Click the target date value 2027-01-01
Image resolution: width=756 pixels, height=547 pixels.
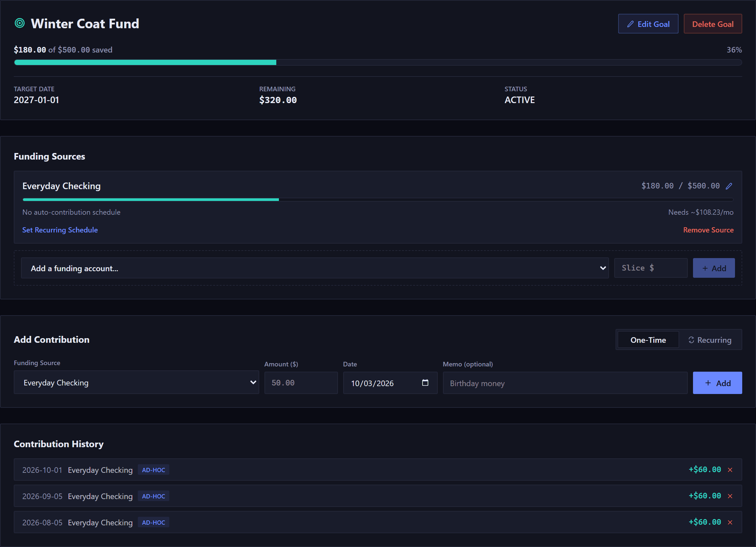tap(36, 100)
